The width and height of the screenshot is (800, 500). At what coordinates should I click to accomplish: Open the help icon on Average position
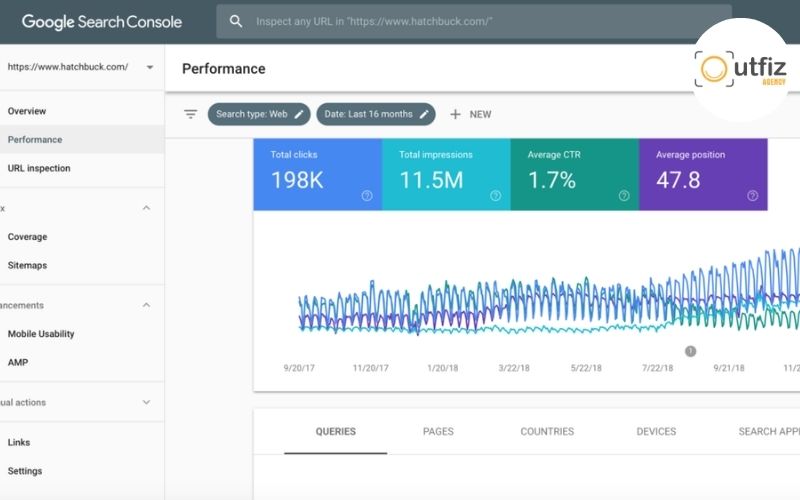[753, 195]
